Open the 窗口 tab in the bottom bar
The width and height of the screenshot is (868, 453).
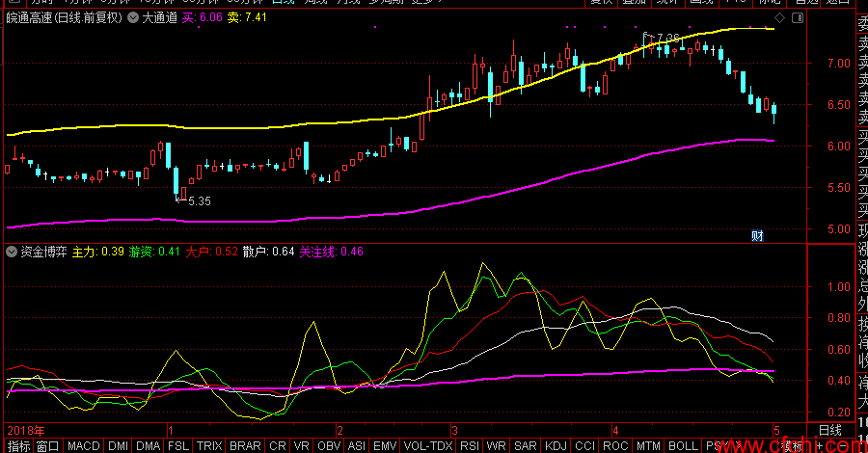pos(47,446)
